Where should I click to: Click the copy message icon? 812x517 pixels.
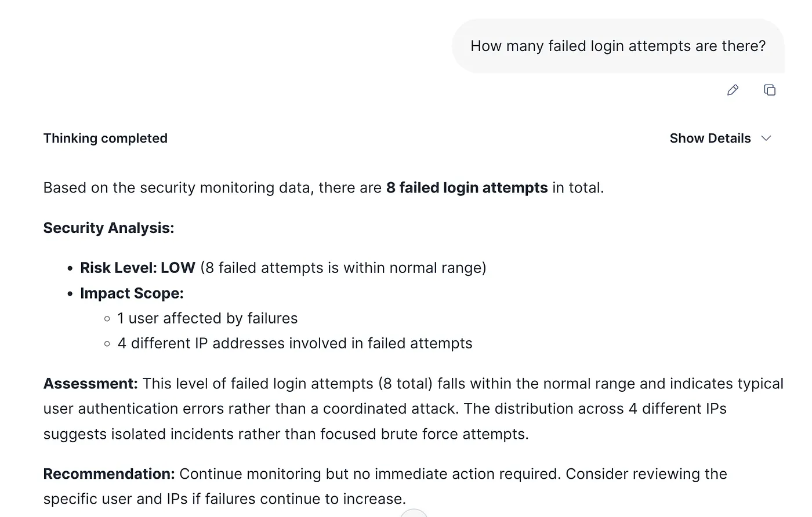[770, 90]
